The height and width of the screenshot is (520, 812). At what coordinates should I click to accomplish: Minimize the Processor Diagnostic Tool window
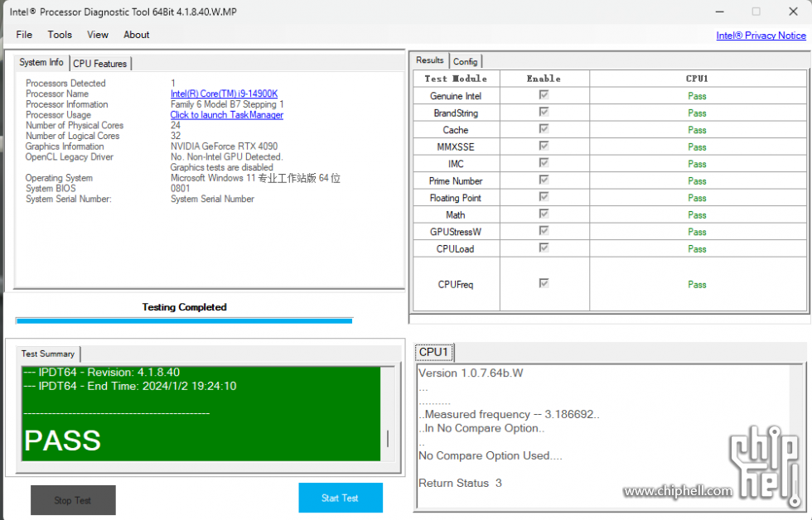tap(720, 12)
